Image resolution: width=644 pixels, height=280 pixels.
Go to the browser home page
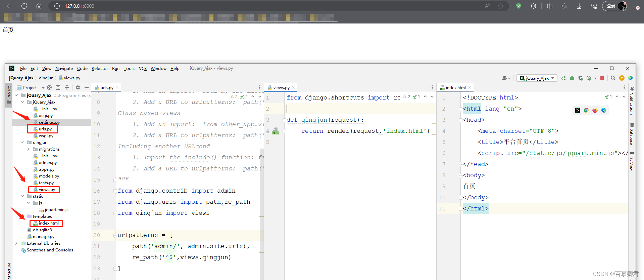coord(39,6)
